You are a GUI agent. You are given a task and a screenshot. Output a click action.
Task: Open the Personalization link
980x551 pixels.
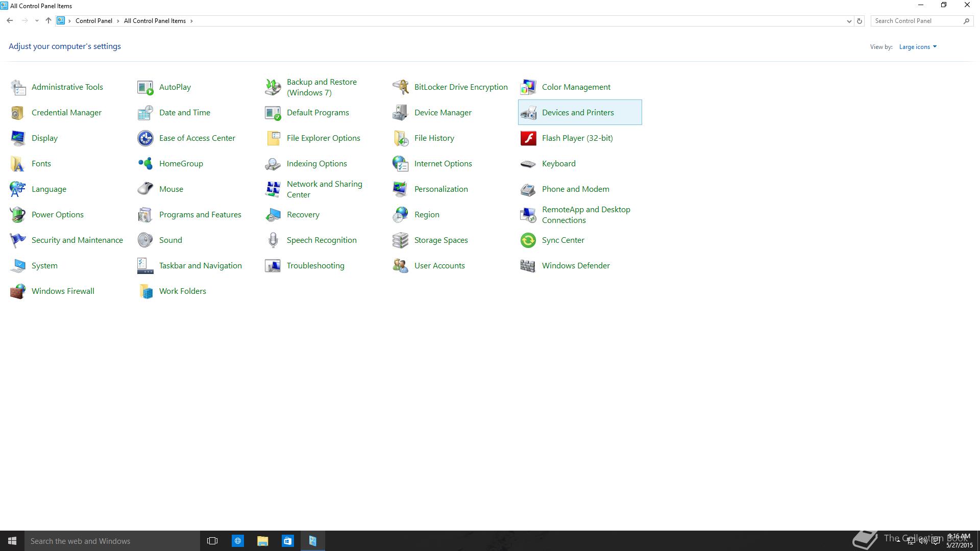pos(441,189)
